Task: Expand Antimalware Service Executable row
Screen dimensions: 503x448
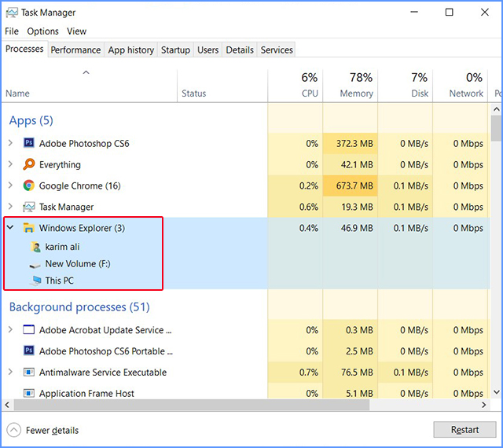Action: click(10, 372)
